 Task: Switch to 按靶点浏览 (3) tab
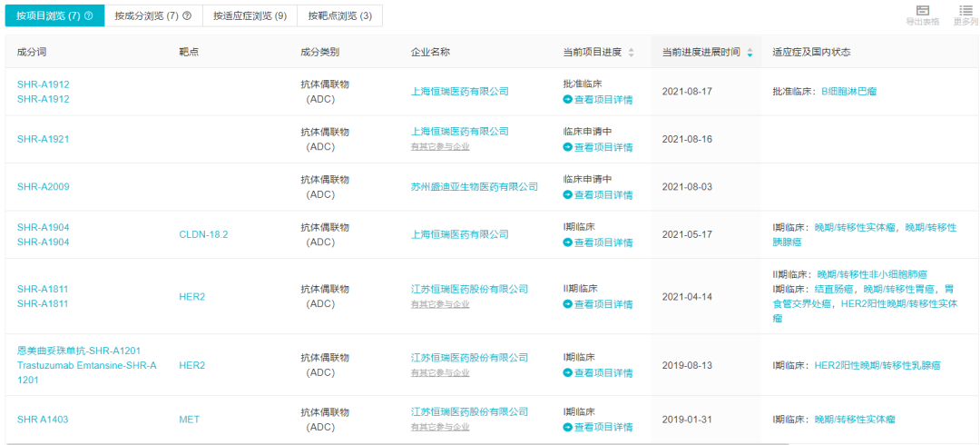click(340, 16)
